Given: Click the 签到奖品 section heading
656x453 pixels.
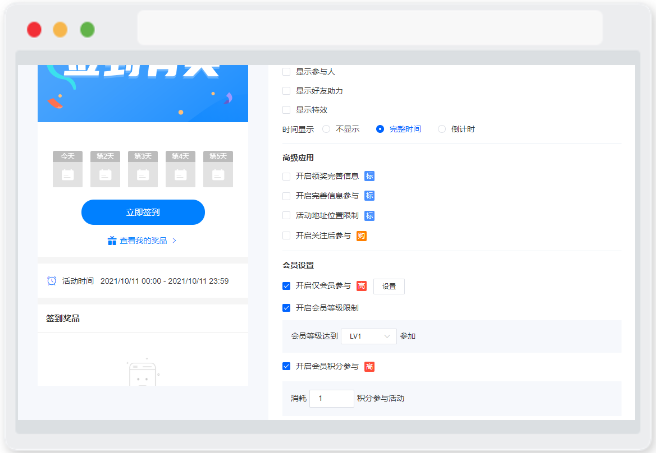Looking at the screenshot, I should [x=63, y=318].
